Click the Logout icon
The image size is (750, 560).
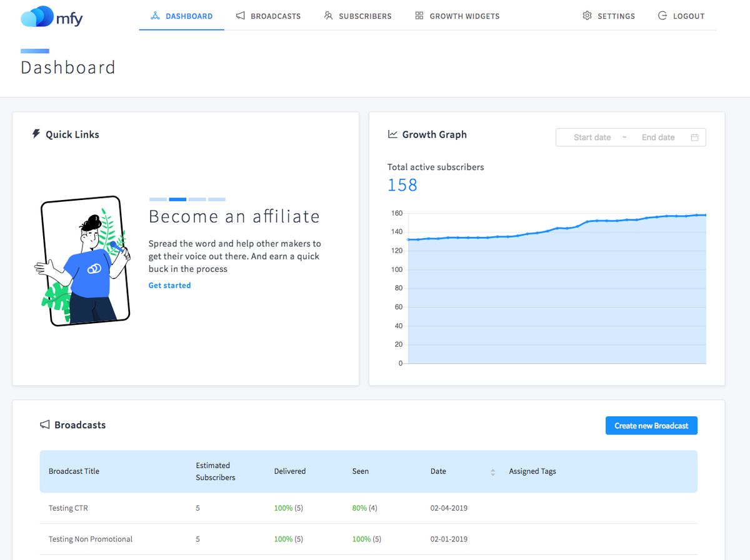pos(662,16)
